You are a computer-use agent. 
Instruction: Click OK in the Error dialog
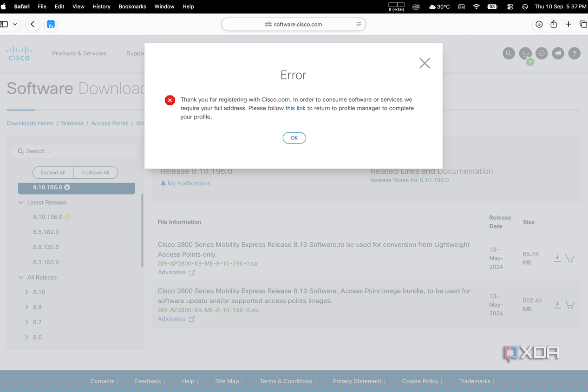[x=294, y=138]
